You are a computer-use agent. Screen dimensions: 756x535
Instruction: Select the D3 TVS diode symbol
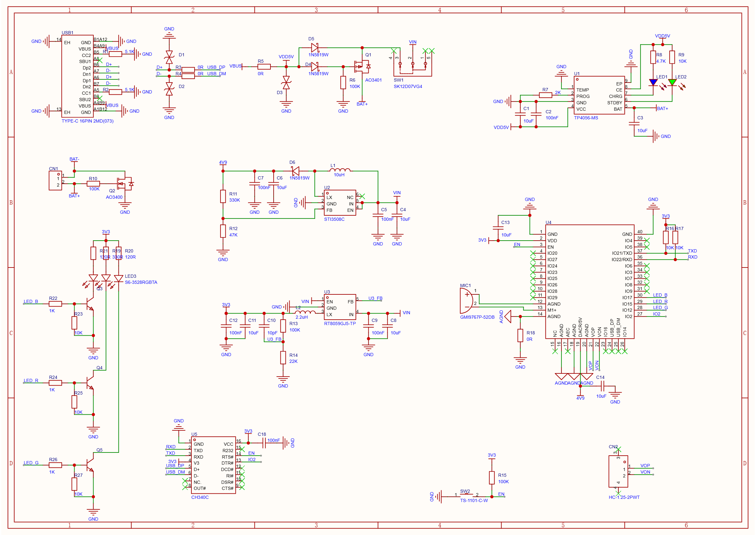tap(286, 82)
